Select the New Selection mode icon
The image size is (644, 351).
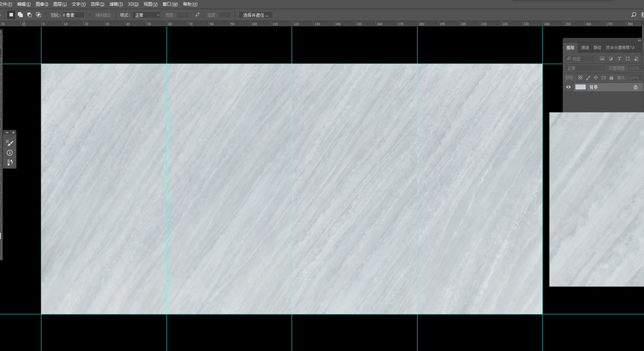coord(11,15)
